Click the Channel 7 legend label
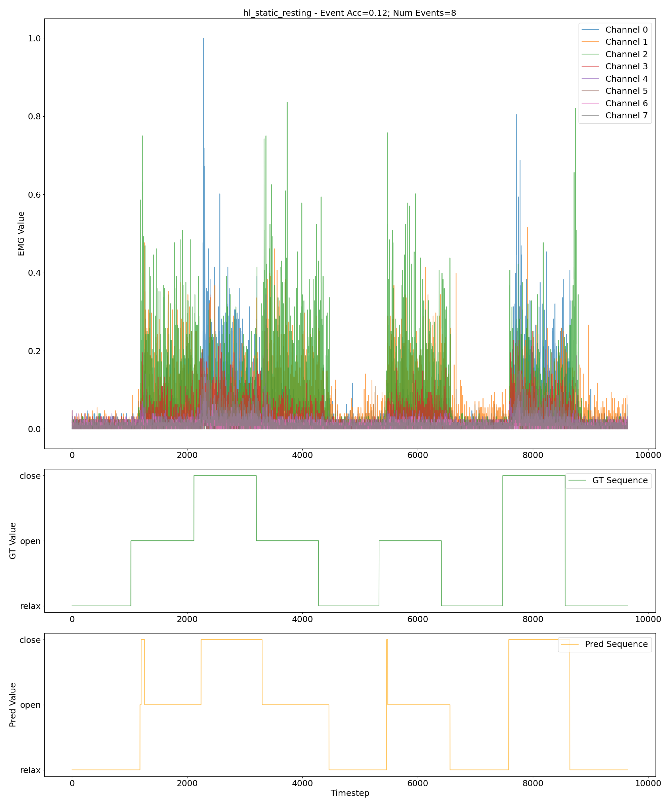Image resolution: width=672 pixels, height=807 pixels. [x=626, y=116]
